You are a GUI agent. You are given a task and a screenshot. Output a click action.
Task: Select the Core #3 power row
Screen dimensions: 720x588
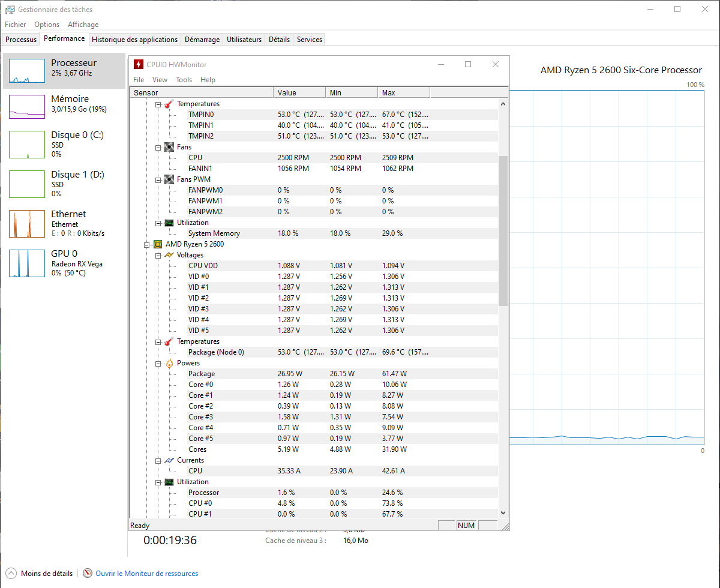[314, 417]
